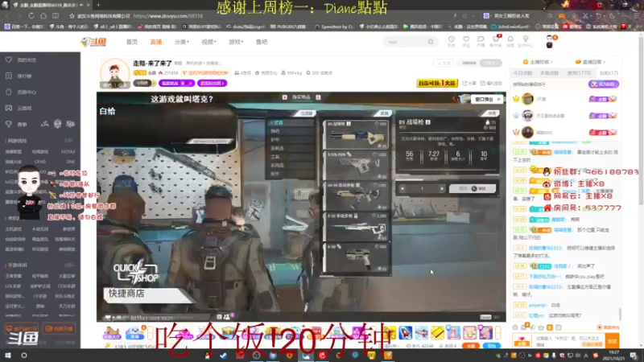The width and height of the screenshot is (644, 362).
Task: Click the browser home button
Action: (x=43, y=16)
